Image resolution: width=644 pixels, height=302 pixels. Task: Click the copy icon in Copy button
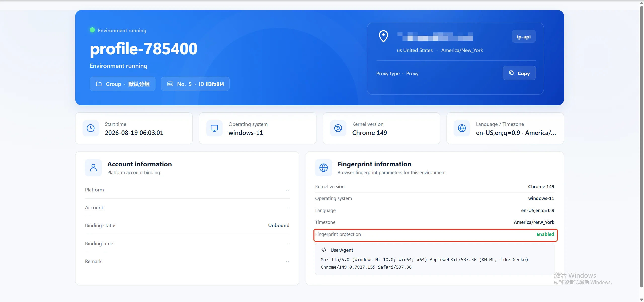tap(511, 73)
